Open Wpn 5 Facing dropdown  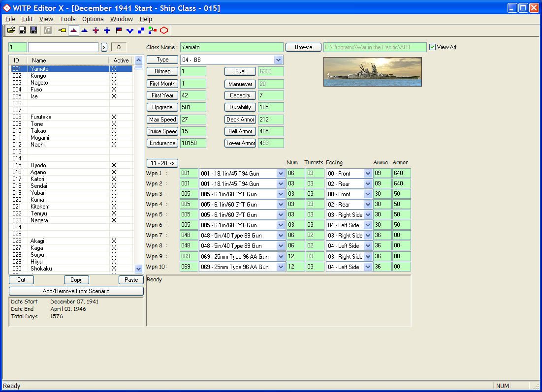click(368, 215)
